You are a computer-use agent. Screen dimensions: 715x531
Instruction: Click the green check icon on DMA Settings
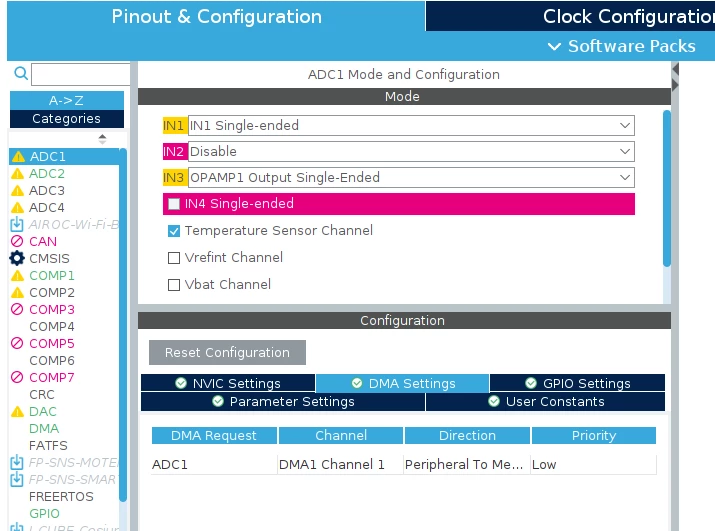coord(357,383)
